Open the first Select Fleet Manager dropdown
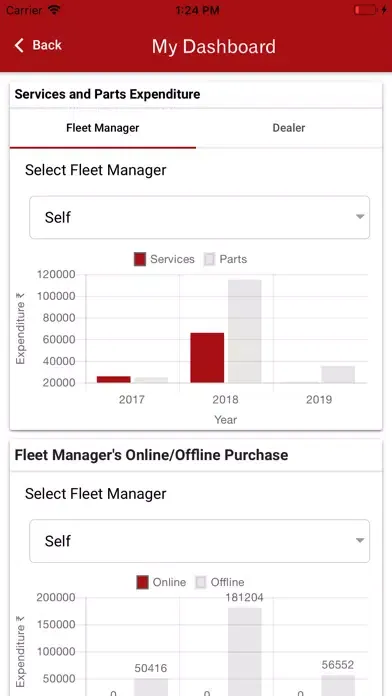392x696 pixels. coord(199,218)
